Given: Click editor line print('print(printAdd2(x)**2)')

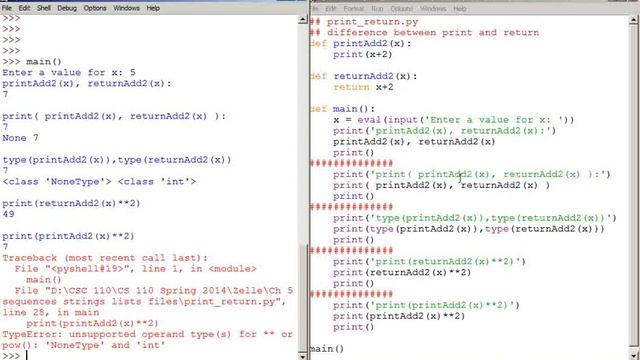Looking at the screenshot, I should [x=426, y=305].
